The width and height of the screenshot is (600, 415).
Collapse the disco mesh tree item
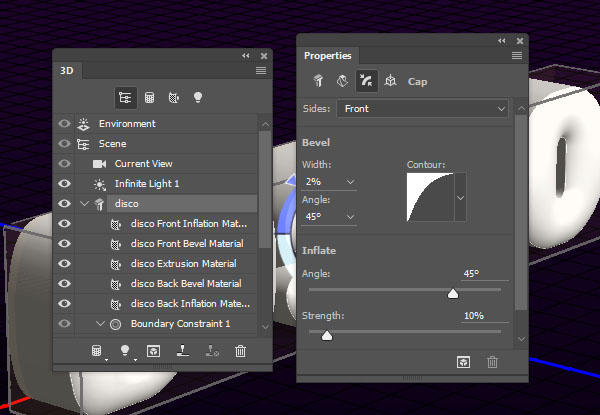[x=85, y=203]
